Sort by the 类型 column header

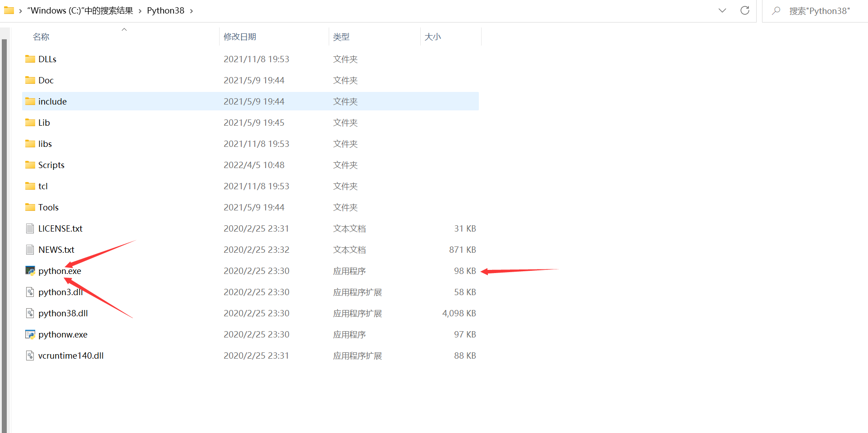pyautogui.click(x=341, y=37)
